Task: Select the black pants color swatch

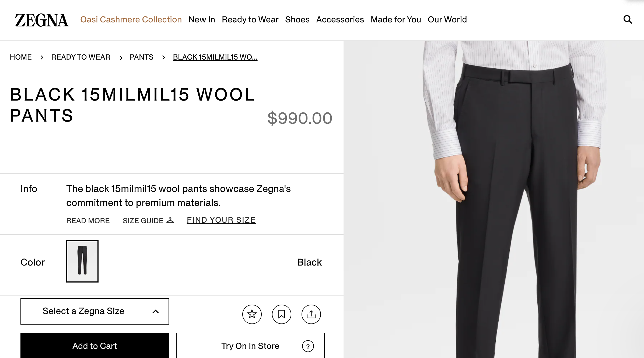Action: [82, 261]
